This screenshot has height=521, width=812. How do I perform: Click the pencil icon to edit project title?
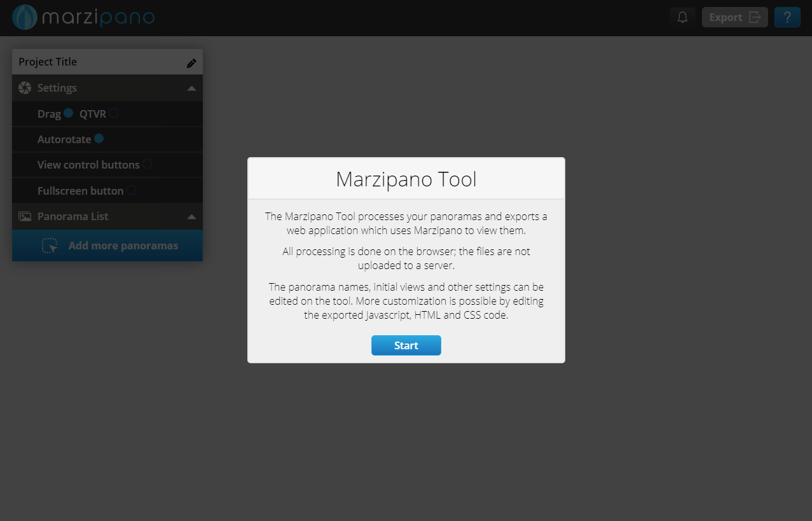pyautogui.click(x=191, y=63)
